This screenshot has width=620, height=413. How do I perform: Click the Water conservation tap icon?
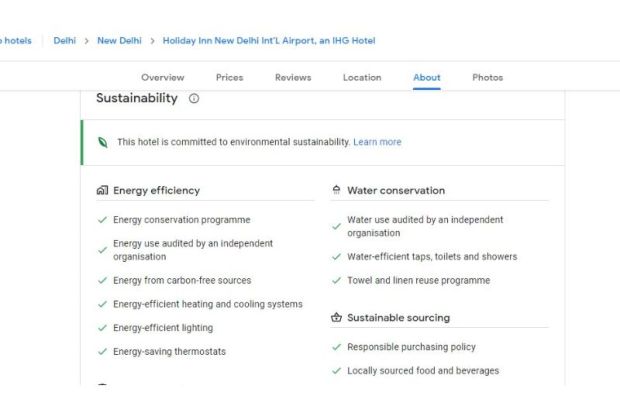click(x=336, y=190)
